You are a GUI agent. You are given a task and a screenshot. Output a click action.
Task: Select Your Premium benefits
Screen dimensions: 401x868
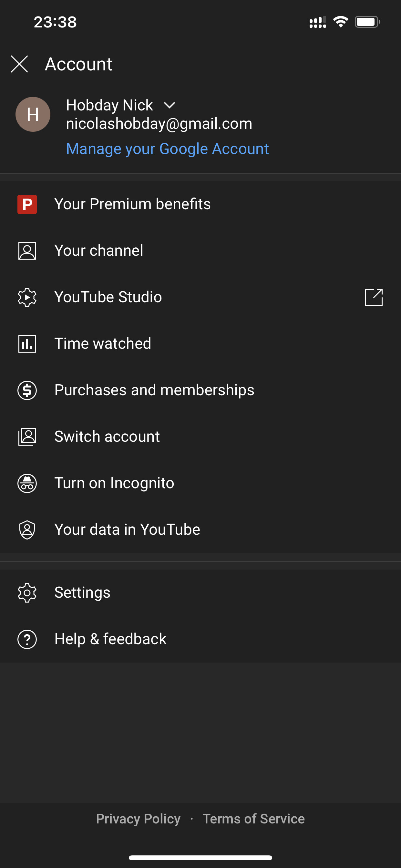tap(132, 204)
